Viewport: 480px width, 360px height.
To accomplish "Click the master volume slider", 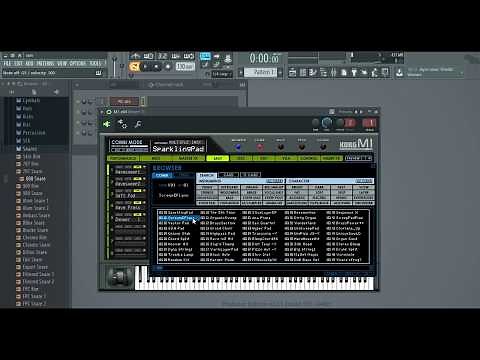I will click(114, 67).
